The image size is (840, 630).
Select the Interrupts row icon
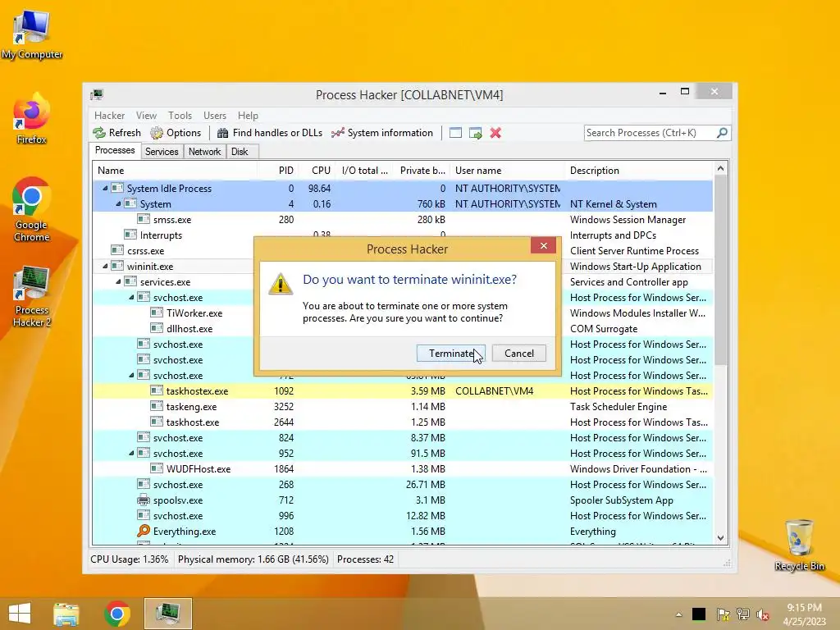click(x=130, y=234)
